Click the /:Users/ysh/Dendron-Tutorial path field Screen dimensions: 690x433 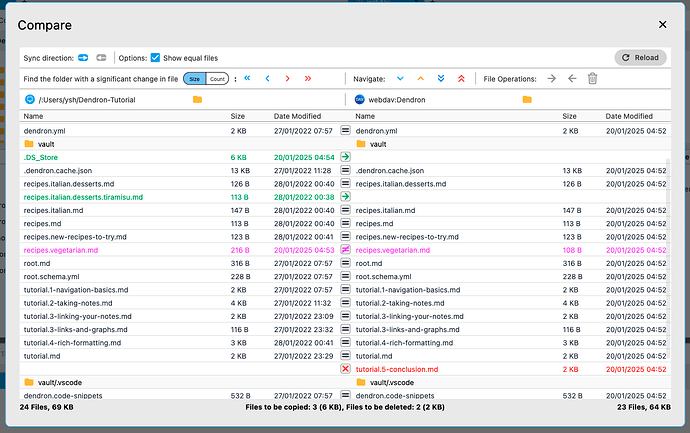(87, 100)
